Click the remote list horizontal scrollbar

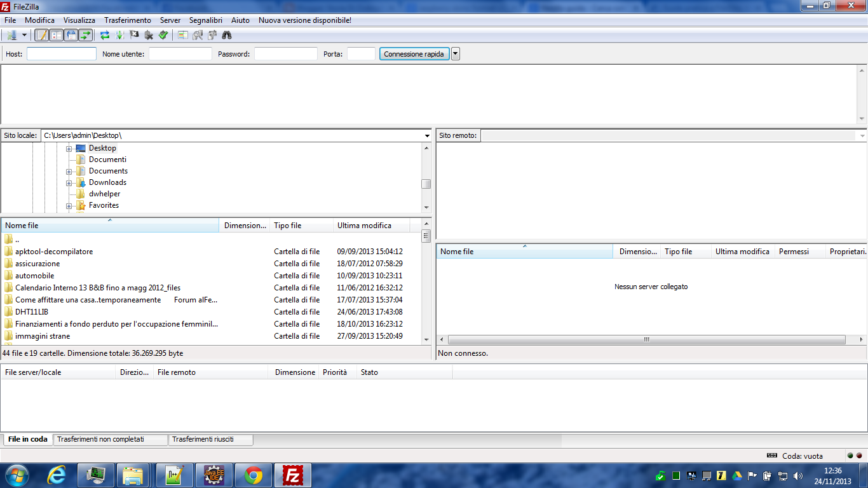(x=647, y=340)
